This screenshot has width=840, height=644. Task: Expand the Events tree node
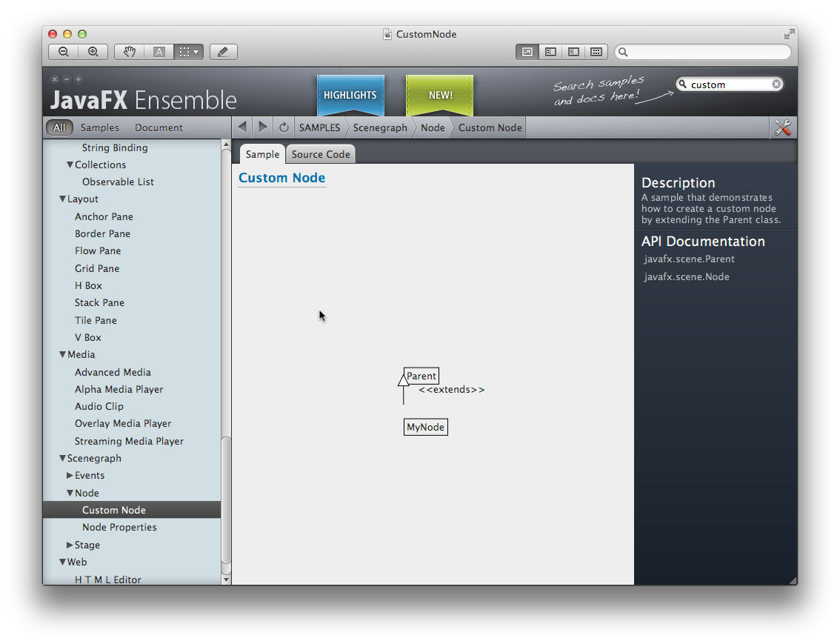(x=70, y=476)
